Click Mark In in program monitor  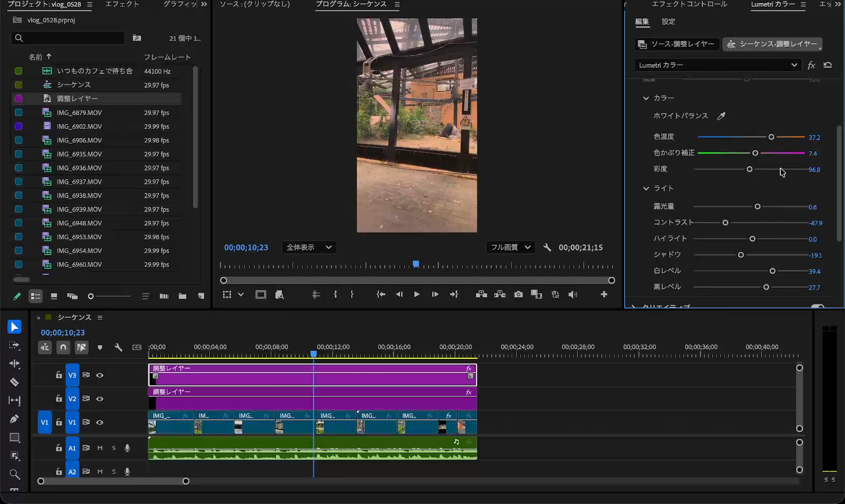point(335,295)
